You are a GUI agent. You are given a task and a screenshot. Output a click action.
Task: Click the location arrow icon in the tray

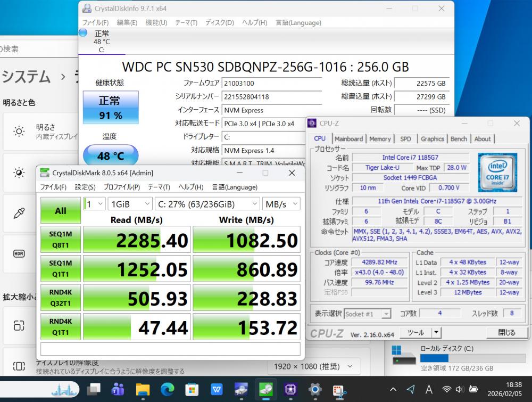tap(411, 389)
